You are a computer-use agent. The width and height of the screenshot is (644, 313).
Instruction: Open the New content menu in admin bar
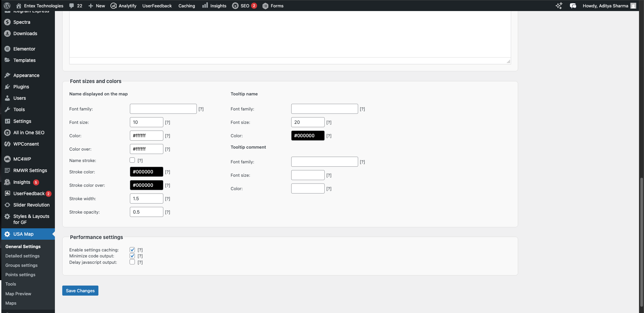pyautogui.click(x=97, y=6)
